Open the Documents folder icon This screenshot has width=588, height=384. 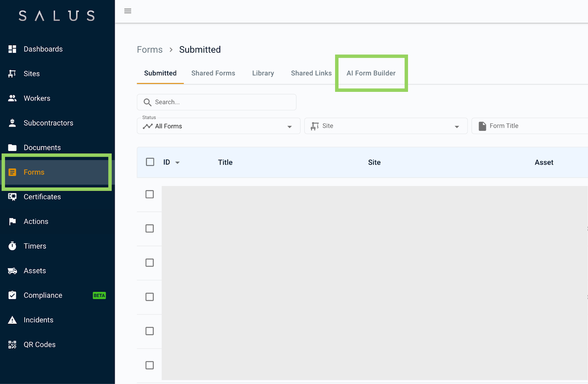pyautogui.click(x=12, y=147)
